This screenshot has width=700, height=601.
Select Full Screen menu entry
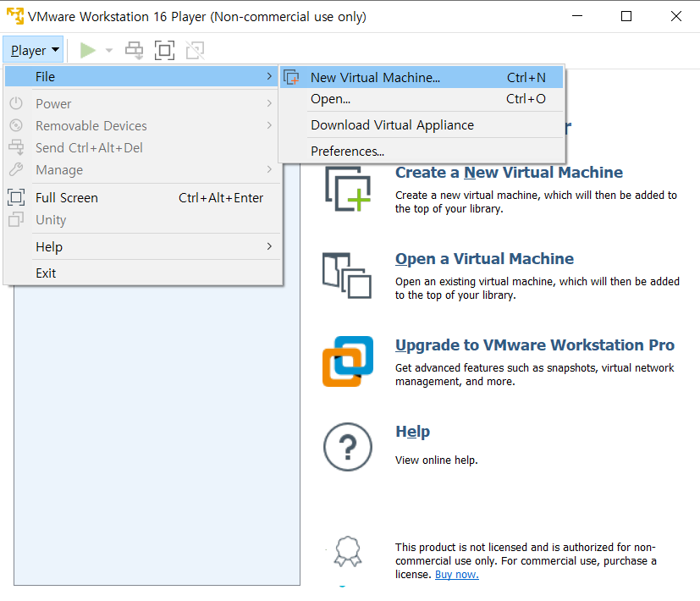pos(141,198)
